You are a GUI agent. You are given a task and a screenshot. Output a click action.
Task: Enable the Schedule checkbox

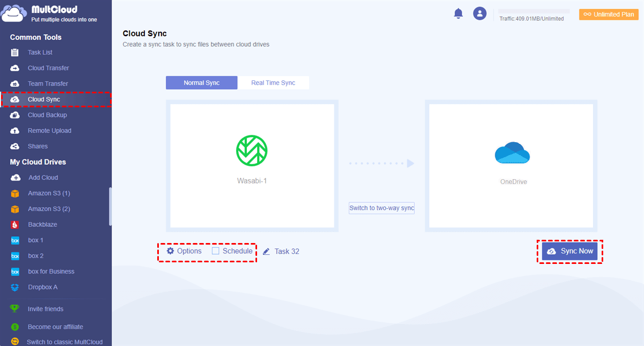click(x=216, y=251)
